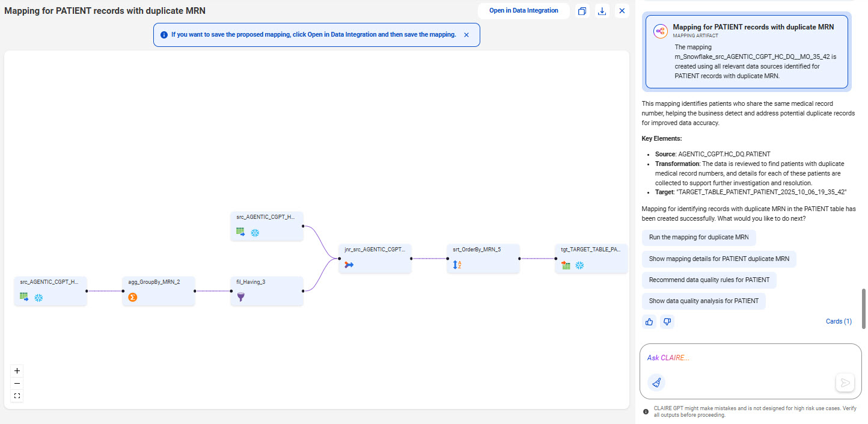
Task: Select the agg_GroupBy_MRN_2 node
Action: click(x=159, y=290)
